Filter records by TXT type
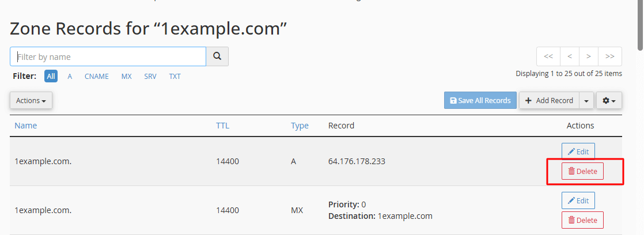This screenshot has width=644, height=235. [175, 77]
